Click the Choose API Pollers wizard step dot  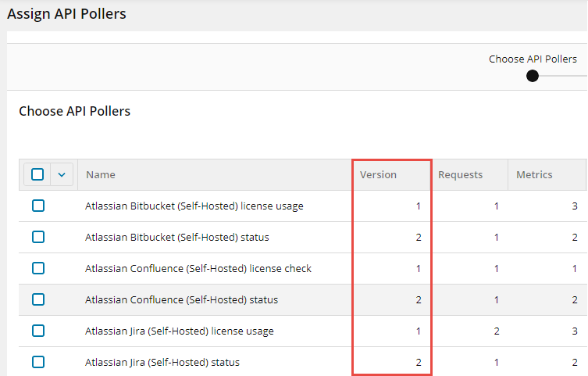(533, 76)
